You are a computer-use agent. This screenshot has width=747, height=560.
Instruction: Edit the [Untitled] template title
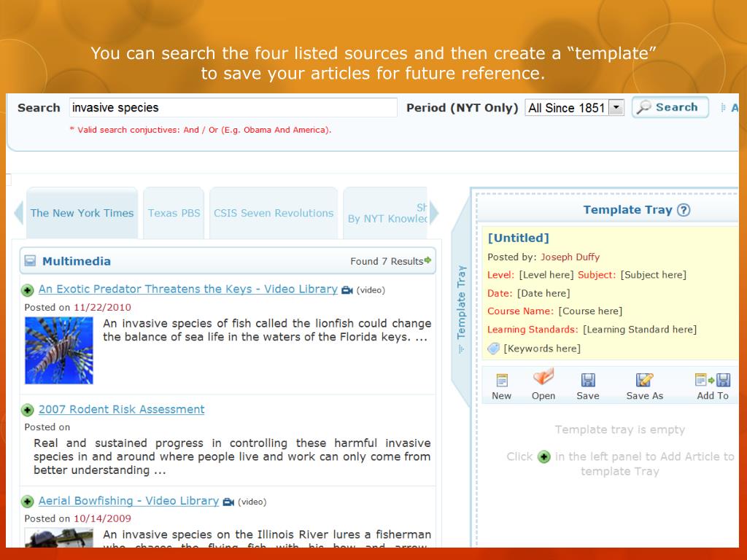pos(519,238)
